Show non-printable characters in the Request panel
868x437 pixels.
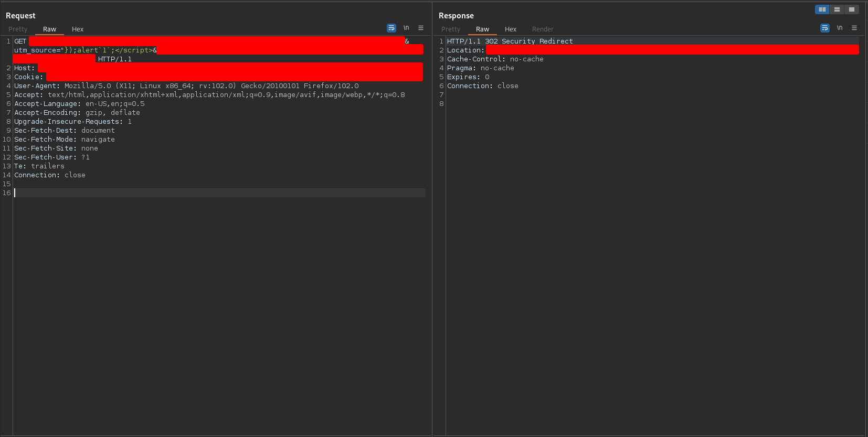point(406,28)
